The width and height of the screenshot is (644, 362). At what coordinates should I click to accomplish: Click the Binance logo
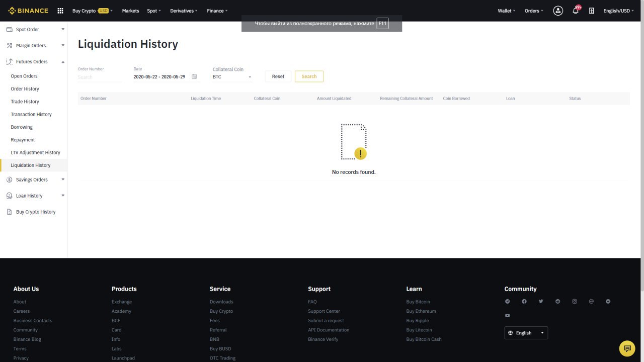tap(28, 11)
